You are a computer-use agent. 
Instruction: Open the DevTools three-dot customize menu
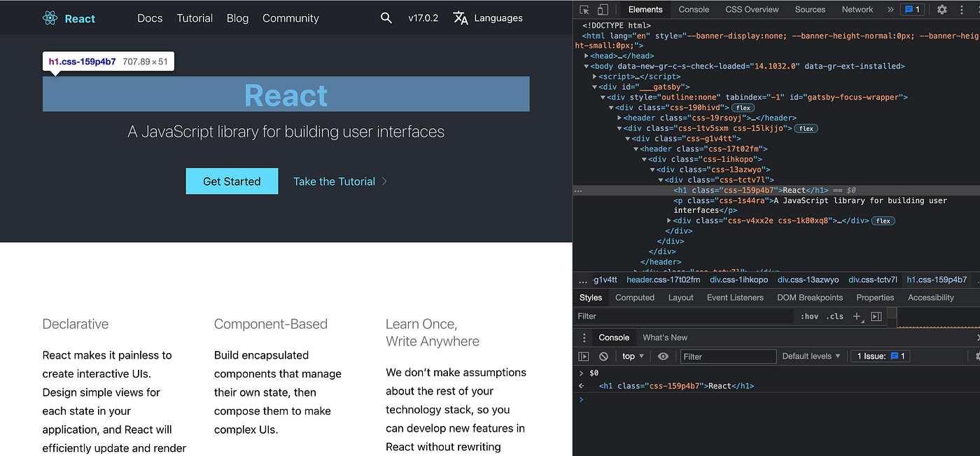960,10
